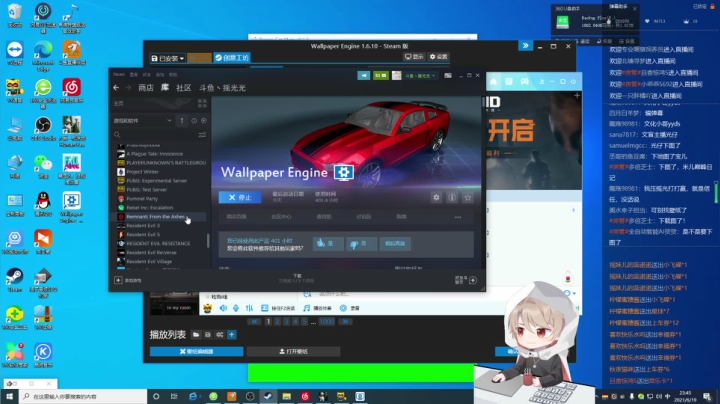Viewport: 720px width, 404px height.
Task: Add Wallpaper Engine to favorites with star icon
Action: point(468,197)
